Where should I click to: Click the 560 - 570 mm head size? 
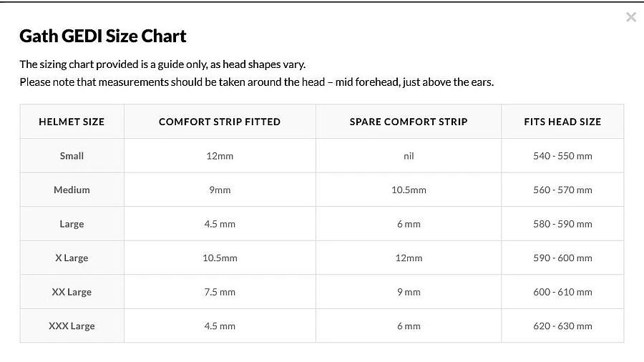[x=562, y=190]
